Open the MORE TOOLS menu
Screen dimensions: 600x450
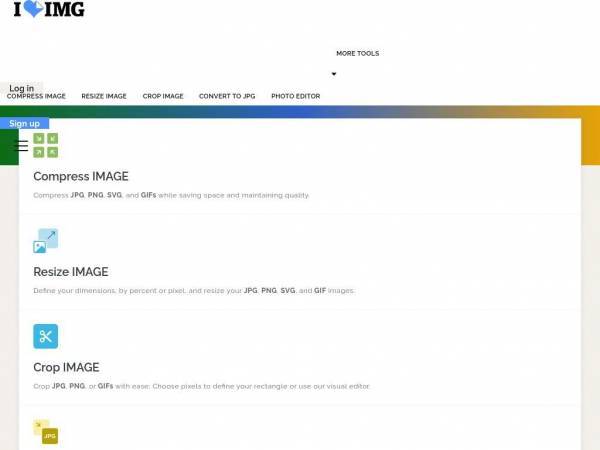tap(357, 54)
